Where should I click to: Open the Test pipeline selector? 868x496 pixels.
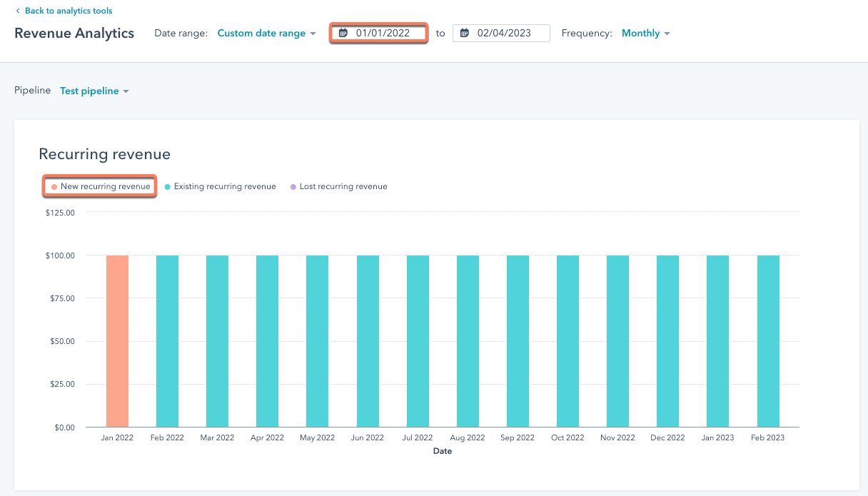[94, 91]
